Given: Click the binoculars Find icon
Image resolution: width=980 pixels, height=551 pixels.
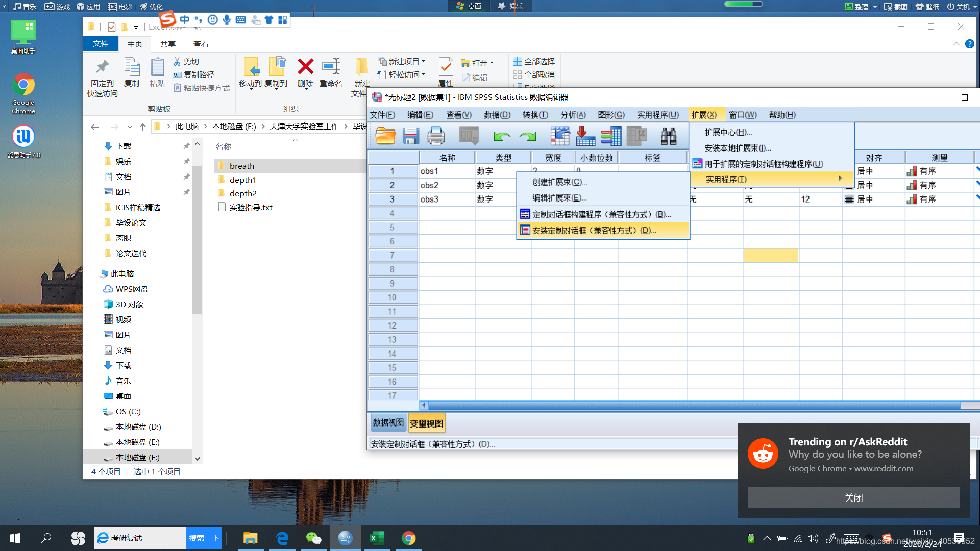Looking at the screenshot, I should [668, 136].
